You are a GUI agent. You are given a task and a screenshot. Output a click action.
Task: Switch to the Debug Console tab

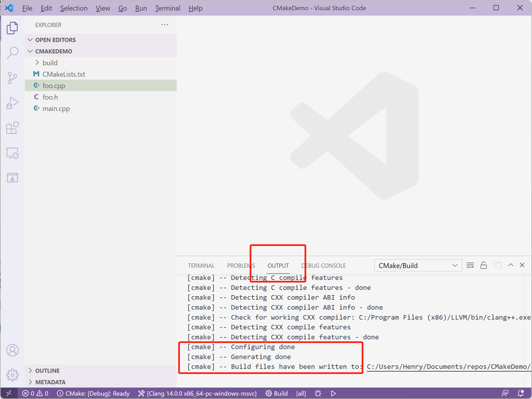coord(324,266)
